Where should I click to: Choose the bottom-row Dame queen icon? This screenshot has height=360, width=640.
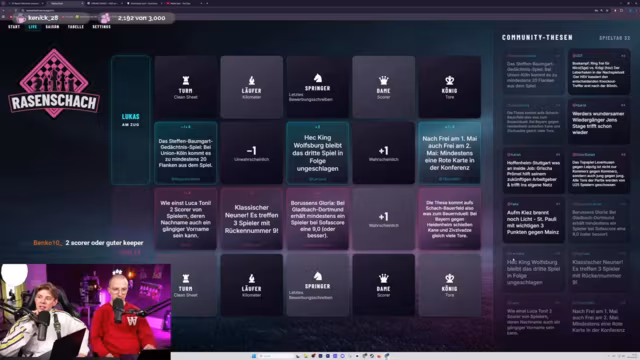coord(384,278)
